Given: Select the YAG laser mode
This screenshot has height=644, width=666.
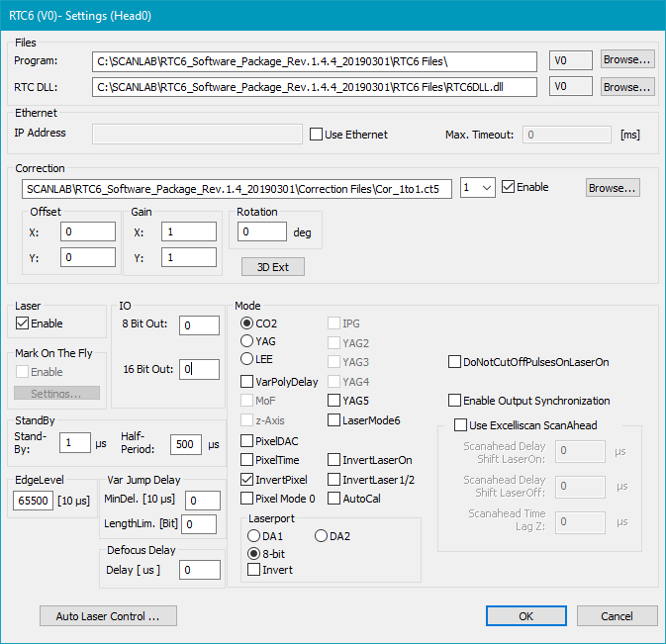Looking at the screenshot, I should click(247, 341).
